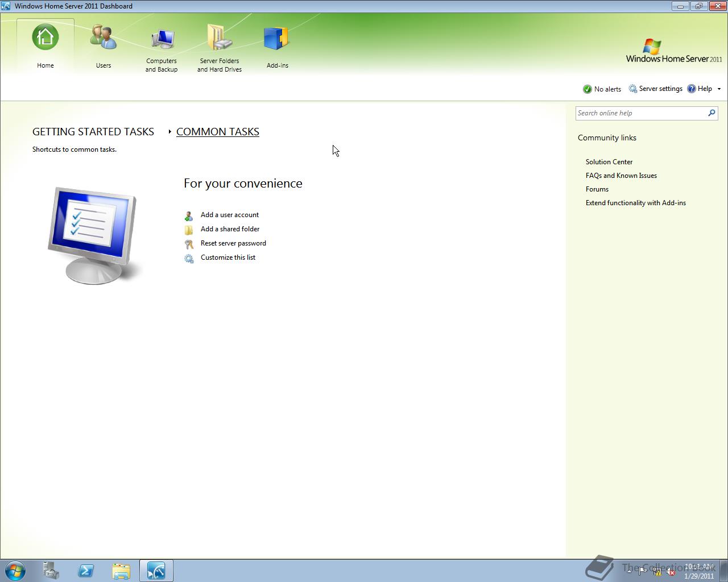Open the Solution Center community link
This screenshot has height=582, width=728.
click(609, 162)
